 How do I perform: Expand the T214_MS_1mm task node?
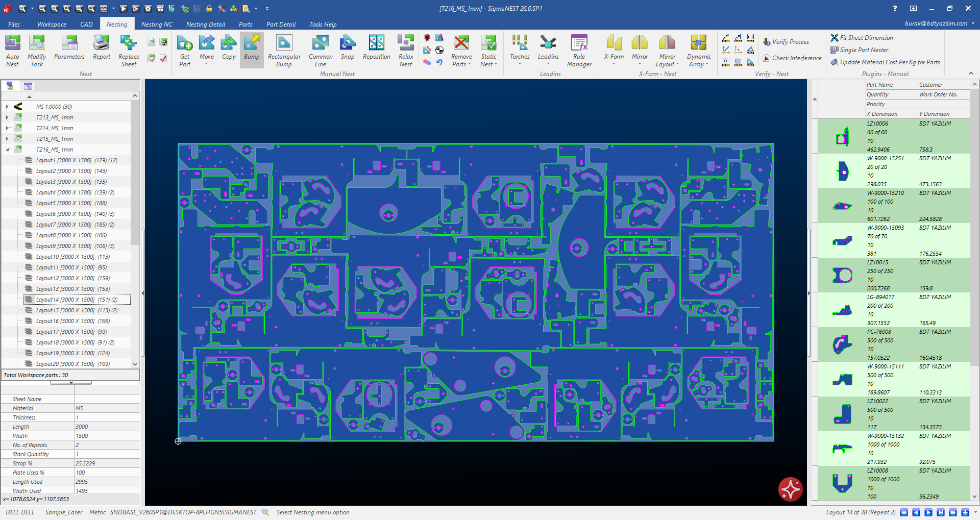7,128
